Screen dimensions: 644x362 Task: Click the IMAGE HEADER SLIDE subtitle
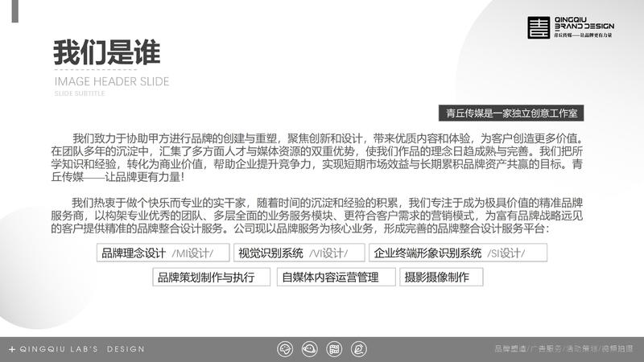112,81
